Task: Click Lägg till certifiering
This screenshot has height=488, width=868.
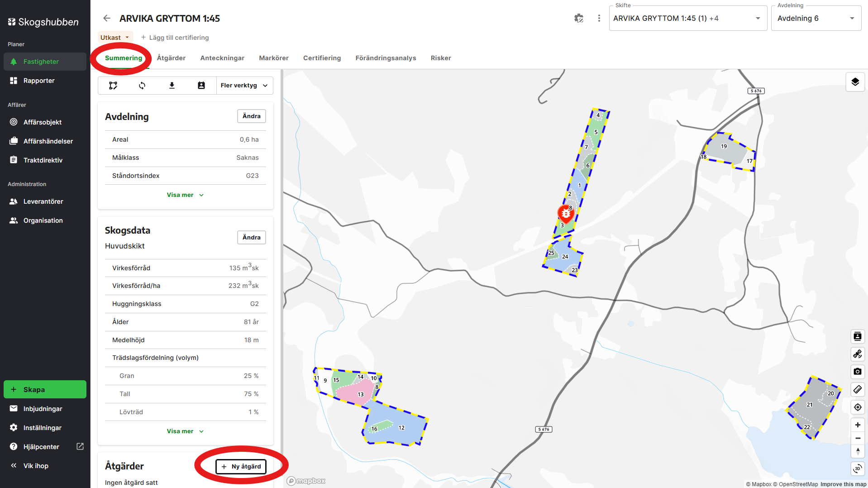Action: (175, 38)
